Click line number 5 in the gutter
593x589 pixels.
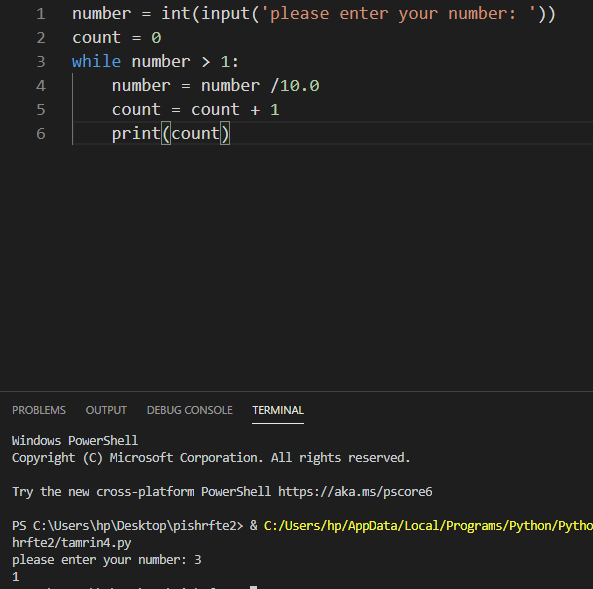coord(41,110)
